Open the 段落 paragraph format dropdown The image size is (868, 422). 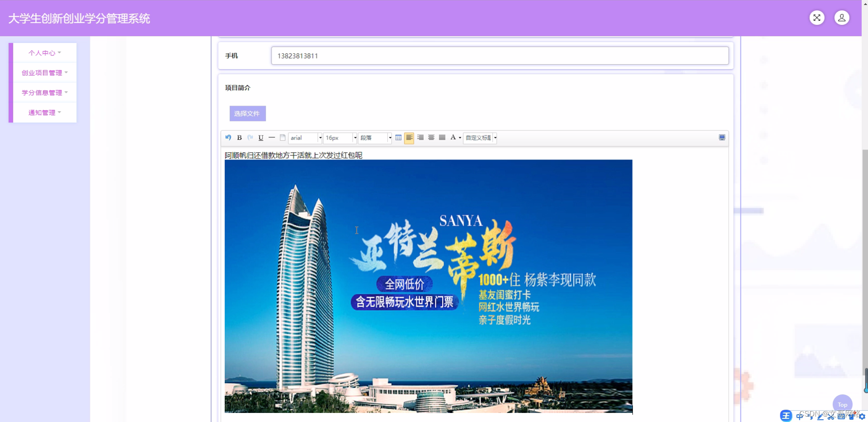[x=375, y=138]
